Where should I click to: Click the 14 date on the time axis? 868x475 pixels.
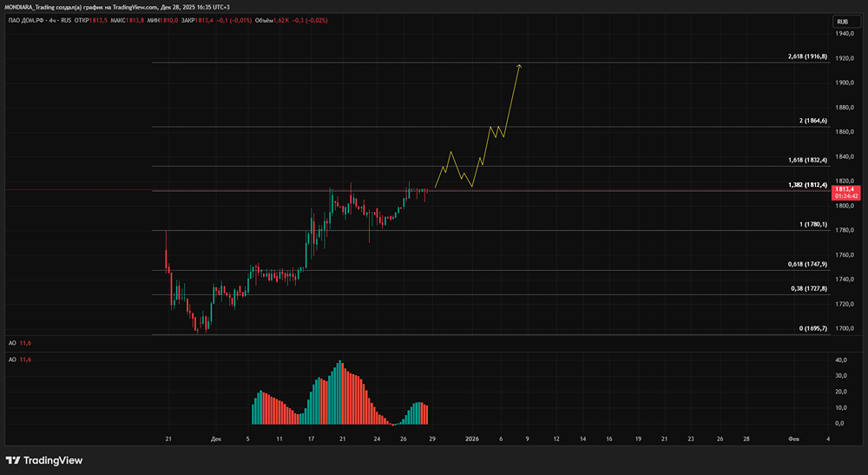pos(583,439)
